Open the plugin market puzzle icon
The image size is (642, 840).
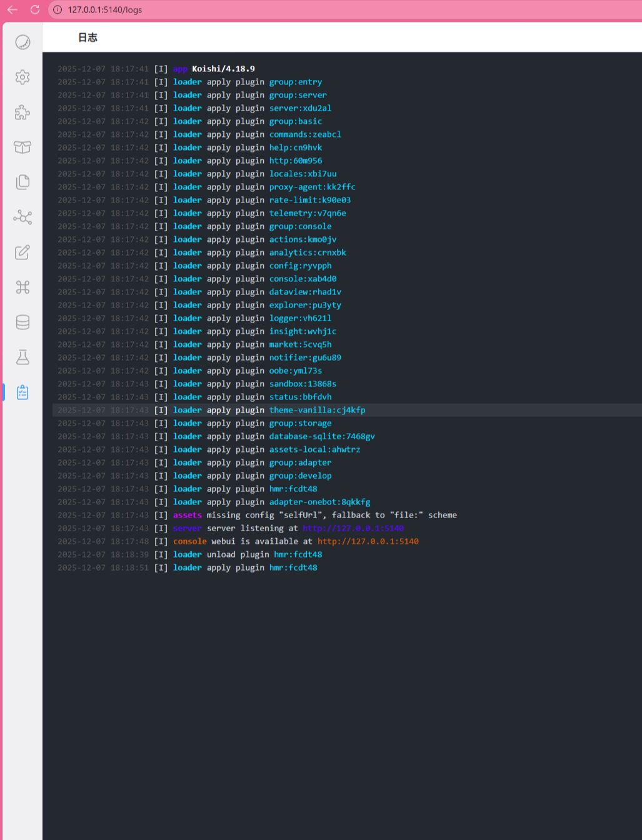point(23,112)
